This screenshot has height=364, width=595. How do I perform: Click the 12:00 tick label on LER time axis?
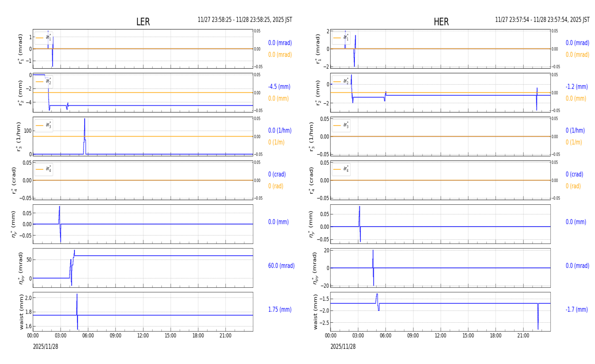(143, 336)
